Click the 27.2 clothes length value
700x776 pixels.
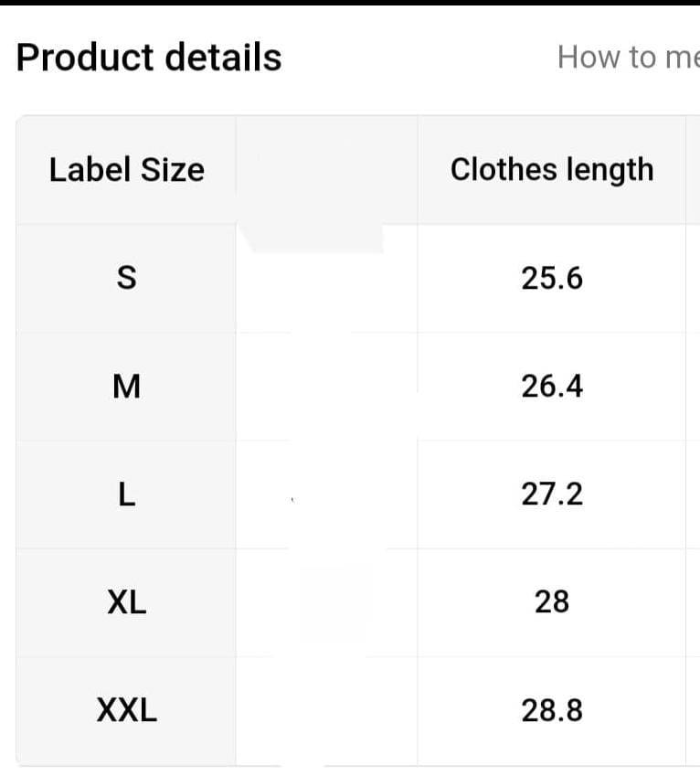pyautogui.click(x=552, y=494)
